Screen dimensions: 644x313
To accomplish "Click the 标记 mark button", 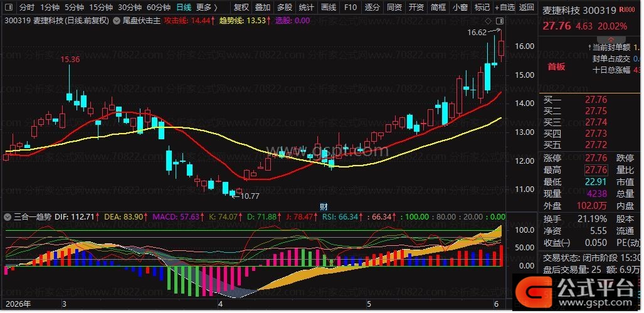I will (482, 7).
